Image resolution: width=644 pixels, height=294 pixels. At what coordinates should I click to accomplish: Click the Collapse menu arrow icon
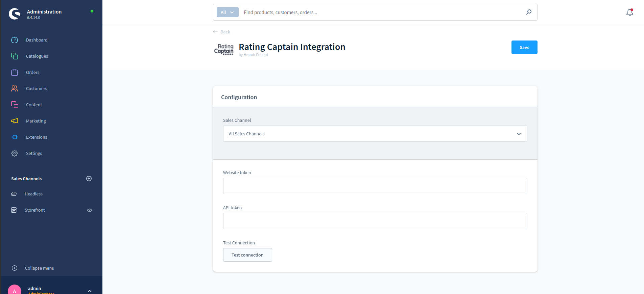point(15,268)
